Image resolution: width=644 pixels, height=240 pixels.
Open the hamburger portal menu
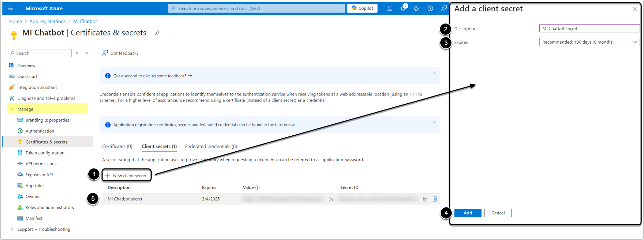[x=11, y=9]
